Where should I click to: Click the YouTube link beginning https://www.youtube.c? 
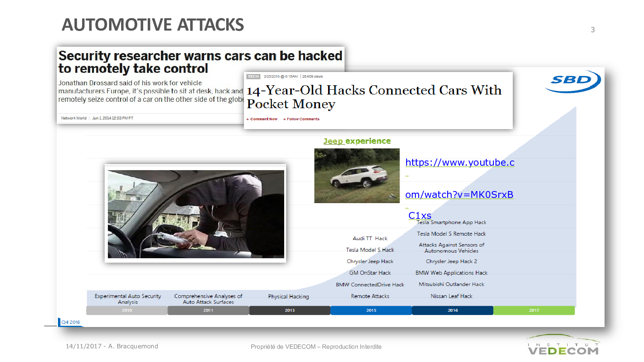(x=460, y=162)
